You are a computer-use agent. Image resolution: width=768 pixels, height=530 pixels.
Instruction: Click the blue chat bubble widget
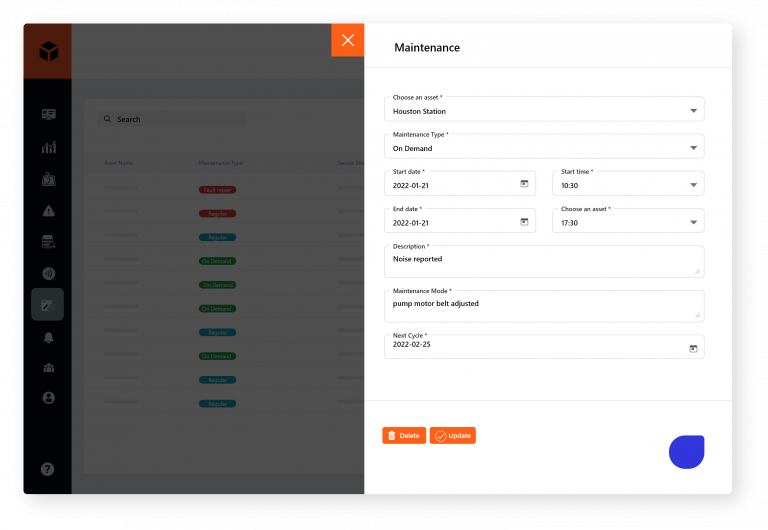pyautogui.click(x=687, y=452)
